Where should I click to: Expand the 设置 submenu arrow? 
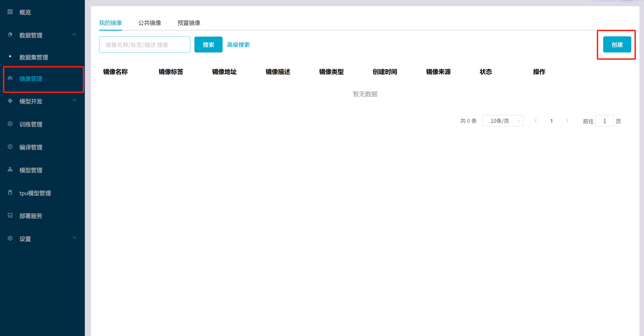pyautogui.click(x=74, y=238)
